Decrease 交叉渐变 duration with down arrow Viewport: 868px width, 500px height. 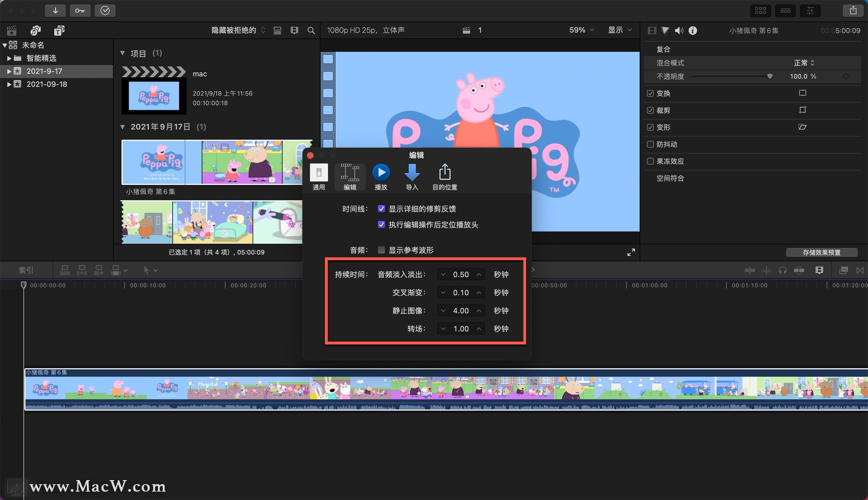coord(443,293)
